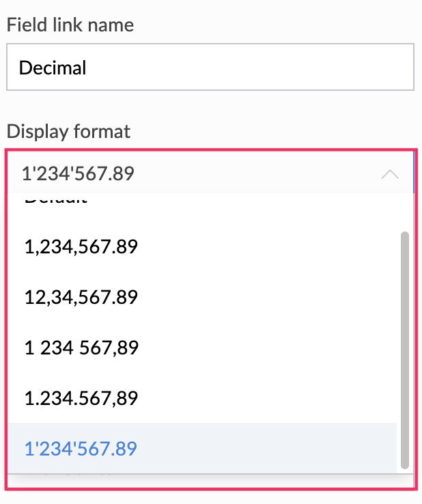Click the Field link name label

pos(70,25)
